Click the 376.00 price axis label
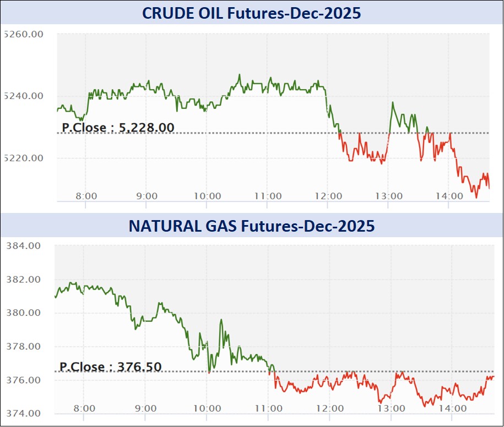Viewport: 504px width, 427px height. [23, 380]
